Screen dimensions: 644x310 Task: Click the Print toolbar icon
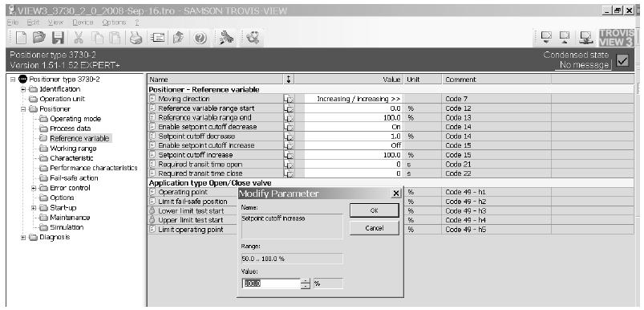[136, 38]
